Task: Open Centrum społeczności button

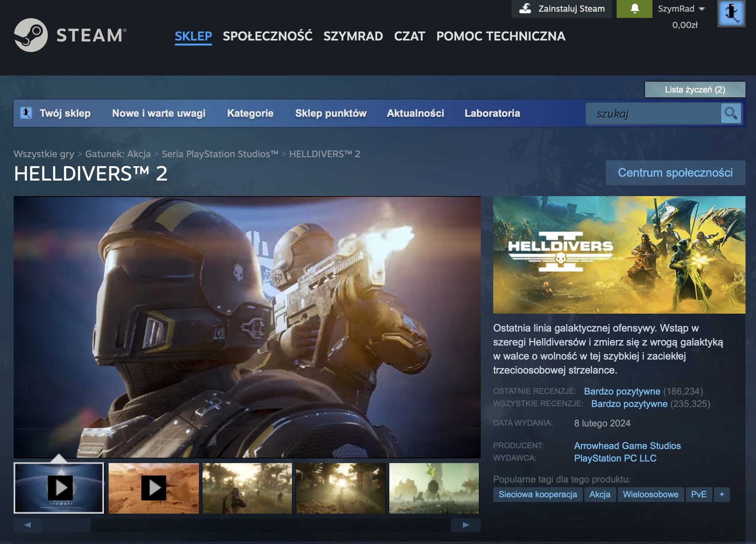Action: (675, 173)
